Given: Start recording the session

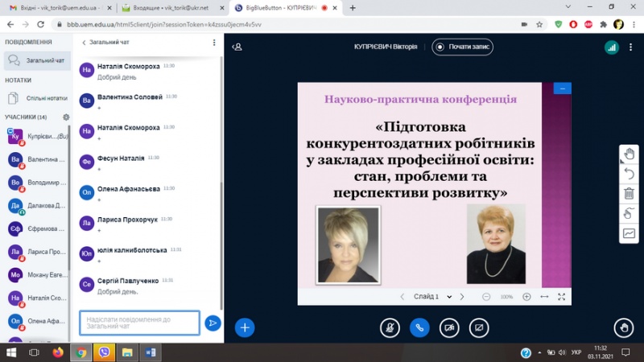Looking at the screenshot, I should 462,47.
